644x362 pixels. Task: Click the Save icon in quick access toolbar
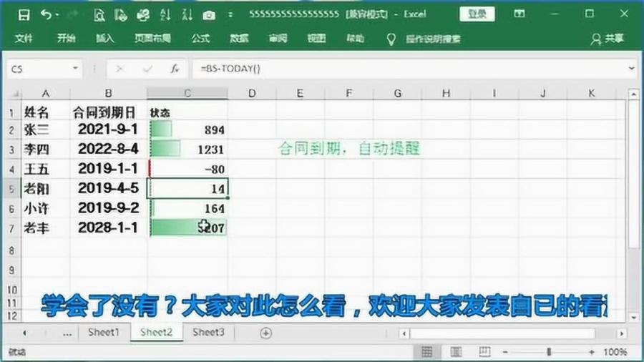tap(24, 15)
